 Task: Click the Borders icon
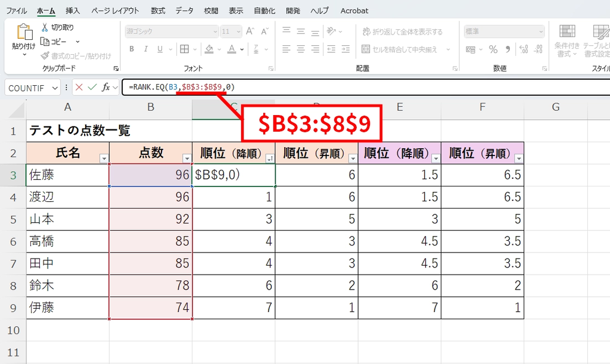point(185,49)
